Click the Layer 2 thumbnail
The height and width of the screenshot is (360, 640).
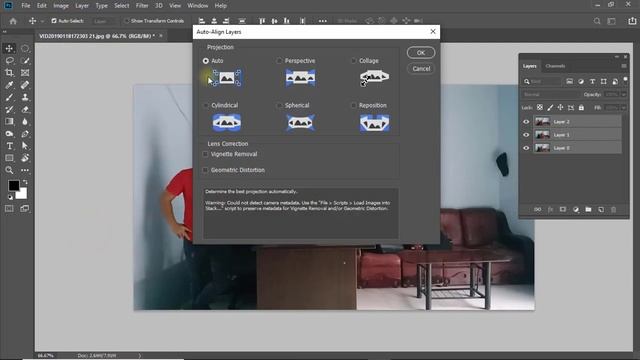point(542,122)
